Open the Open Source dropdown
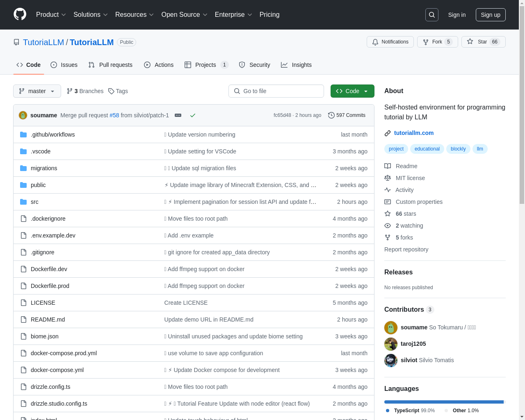This screenshot has width=525, height=420. [185, 15]
